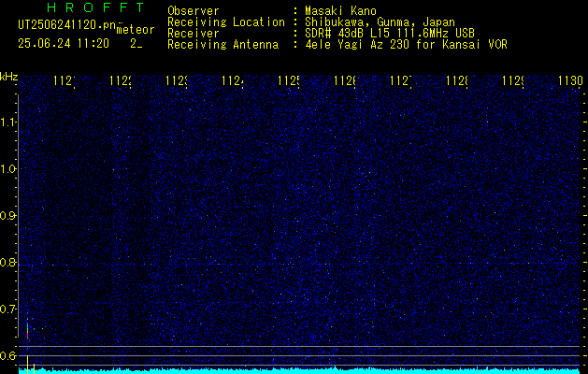The height and width of the screenshot is (374, 588).
Task: Click the 1130 time axis label
Action: coord(570,80)
